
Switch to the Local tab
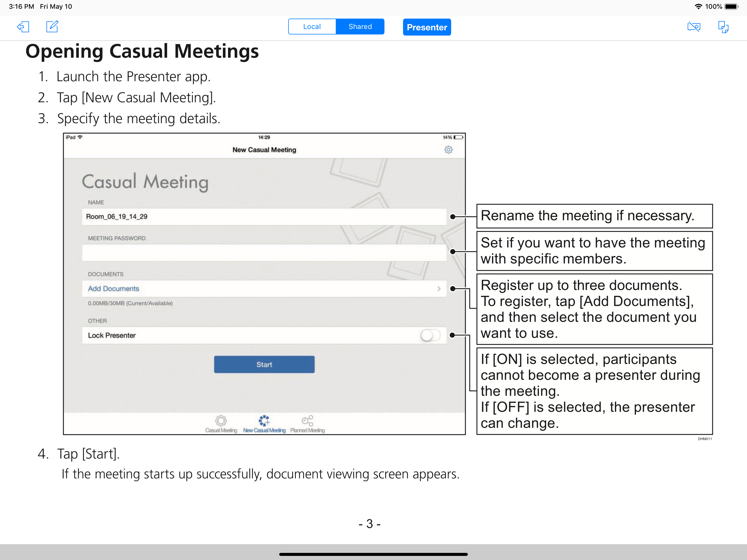312,27
